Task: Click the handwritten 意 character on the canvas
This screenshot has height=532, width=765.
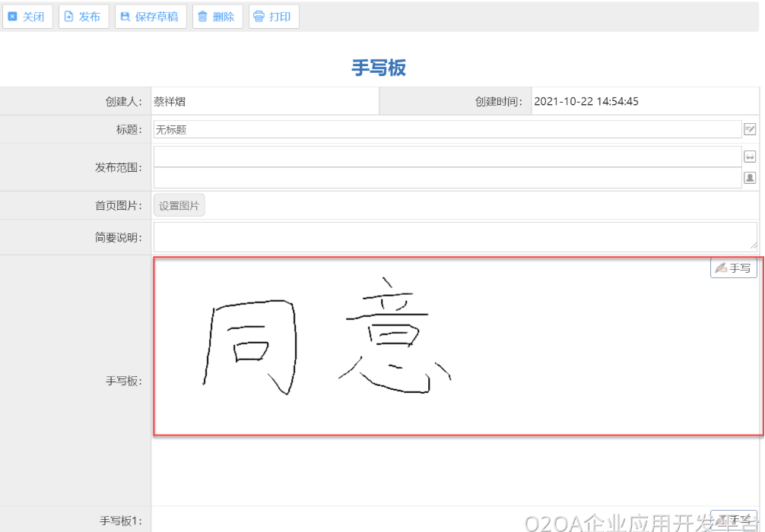Action: pyautogui.click(x=395, y=337)
